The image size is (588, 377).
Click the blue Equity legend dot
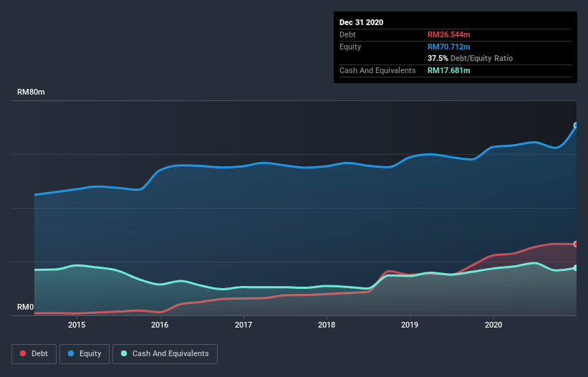tap(72, 354)
